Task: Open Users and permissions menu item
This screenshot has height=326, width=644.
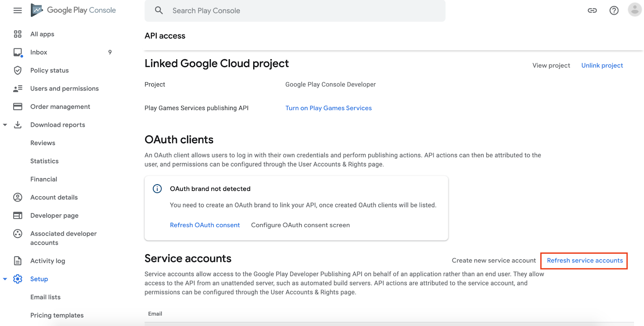Action: [x=64, y=89]
